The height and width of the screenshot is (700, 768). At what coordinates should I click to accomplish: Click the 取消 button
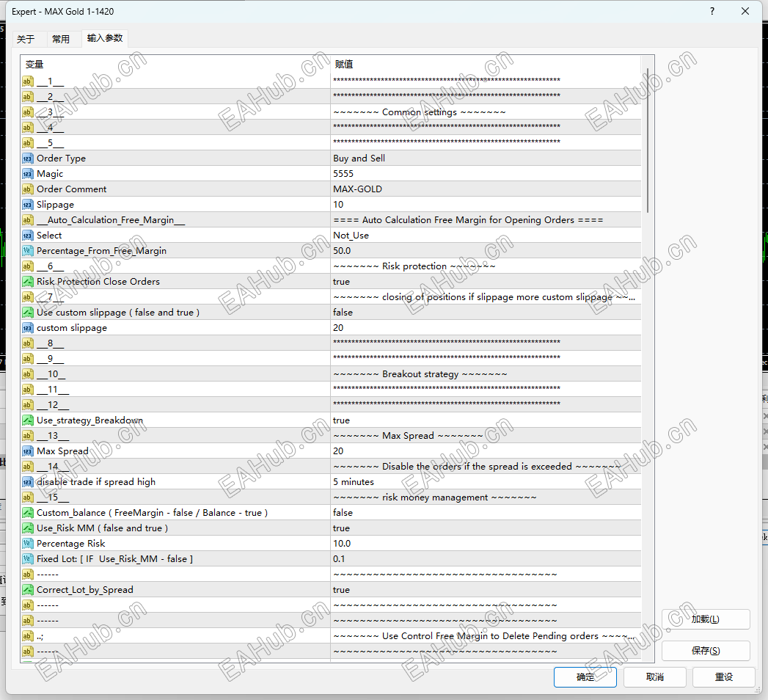tap(655, 677)
